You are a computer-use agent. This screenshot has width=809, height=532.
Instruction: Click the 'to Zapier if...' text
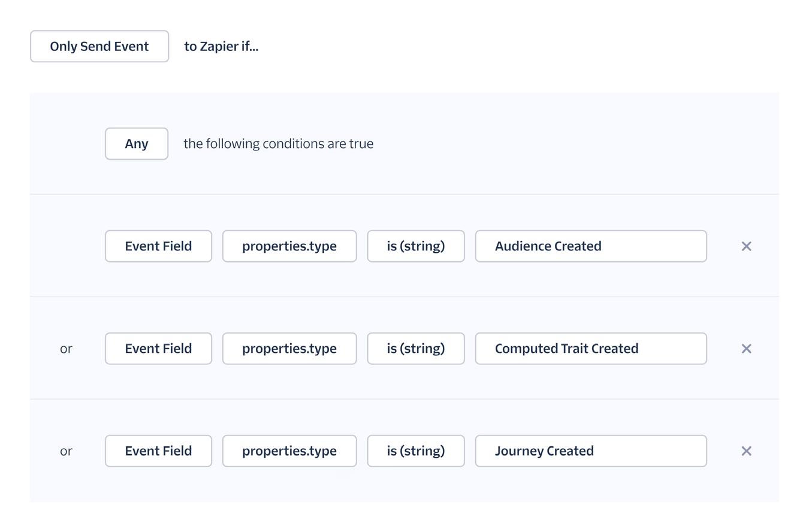click(x=221, y=46)
